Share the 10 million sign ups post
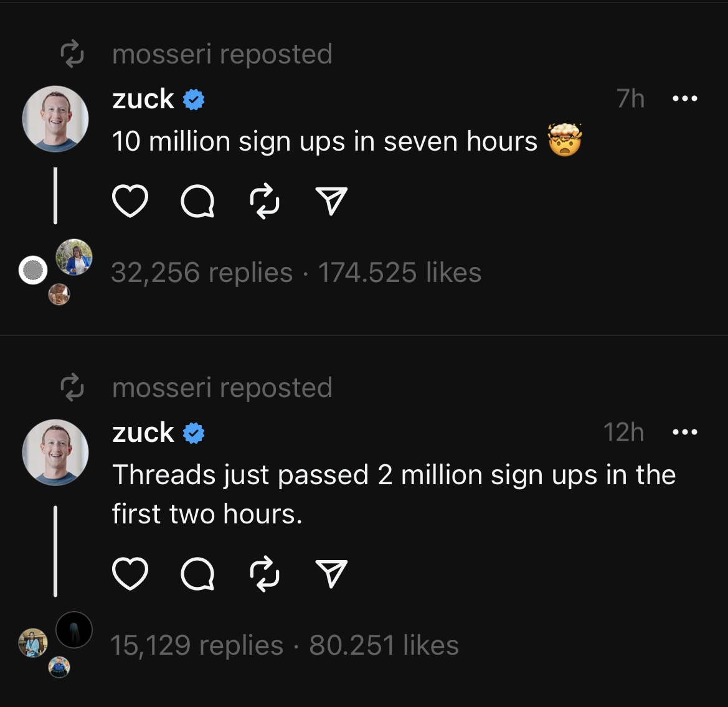The height and width of the screenshot is (707, 728). 331,201
